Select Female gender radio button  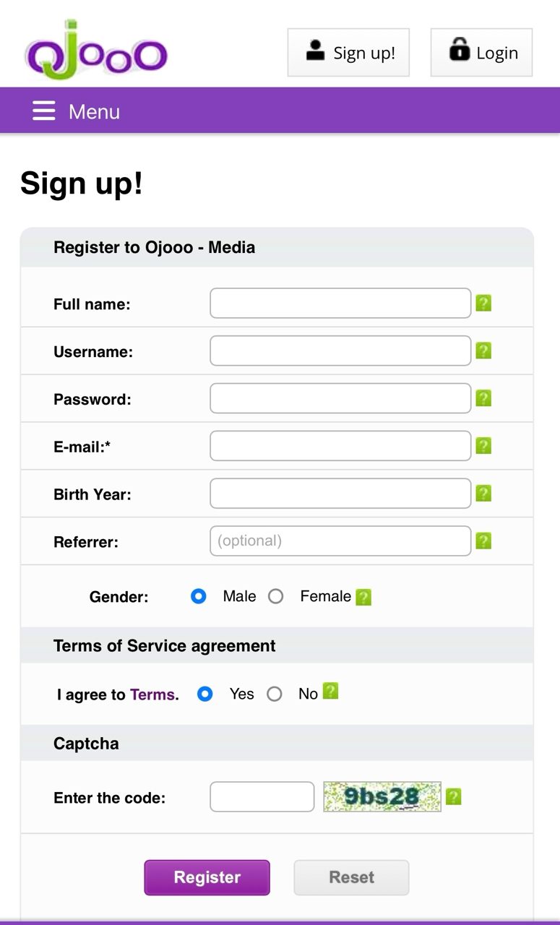(x=275, y=596)
